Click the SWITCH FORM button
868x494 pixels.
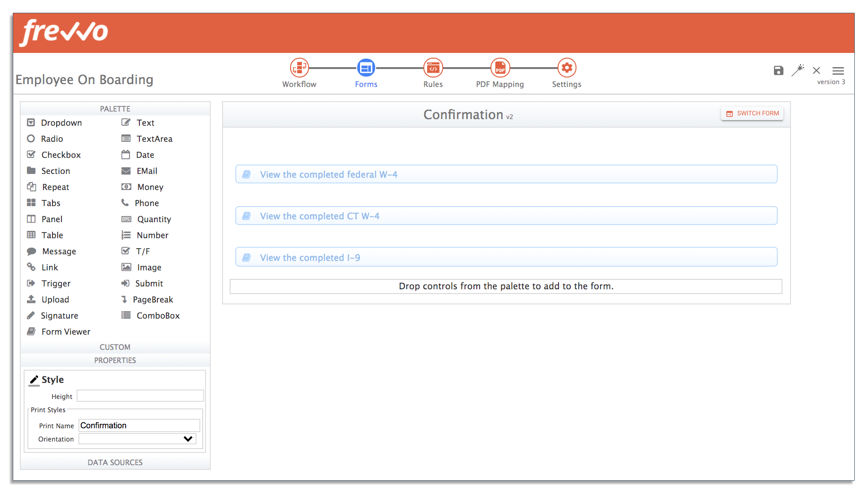point(752,113)
